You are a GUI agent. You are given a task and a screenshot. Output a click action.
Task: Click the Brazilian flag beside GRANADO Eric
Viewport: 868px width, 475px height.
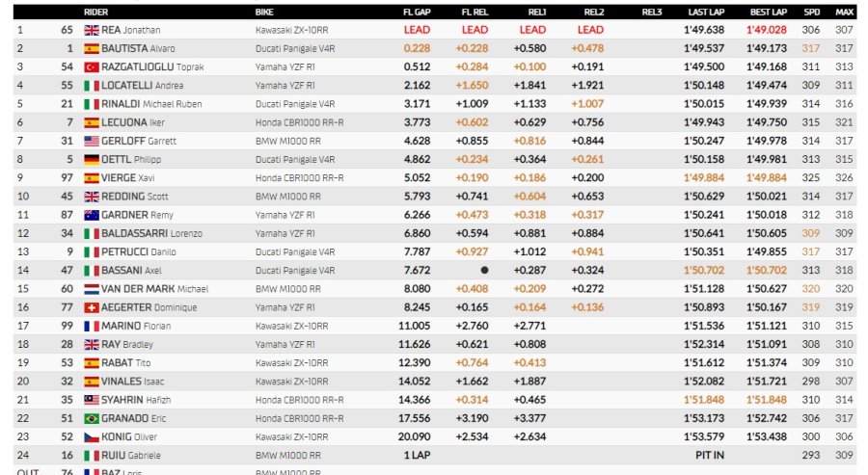pyautogui.click(x=92, y=419)
